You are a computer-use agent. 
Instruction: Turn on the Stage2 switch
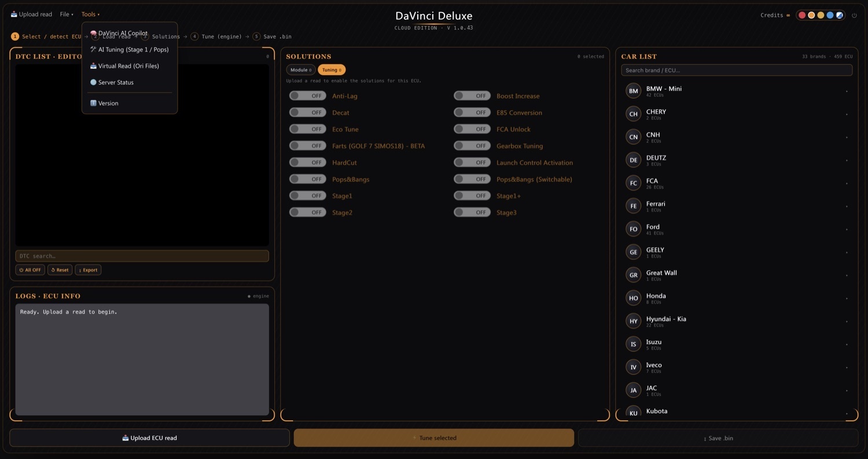click(x=308, y=212)
